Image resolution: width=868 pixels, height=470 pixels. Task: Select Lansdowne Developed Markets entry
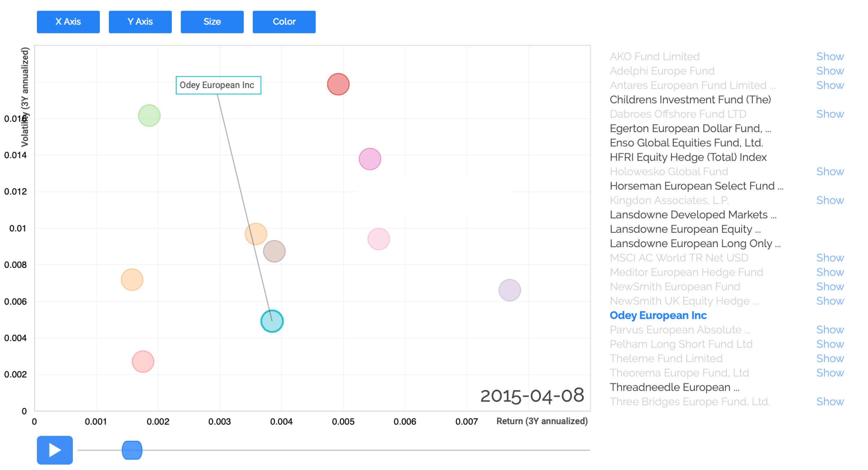click(x=693, y=215)
